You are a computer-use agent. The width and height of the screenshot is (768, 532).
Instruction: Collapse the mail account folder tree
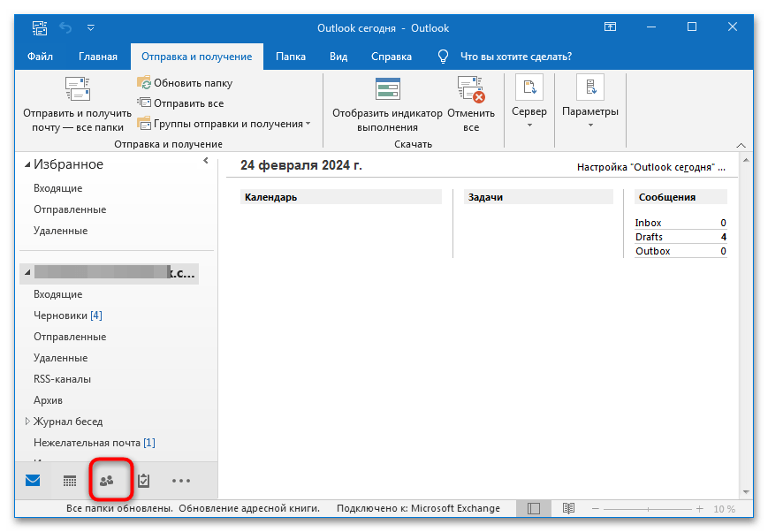(x=27, y=272)
